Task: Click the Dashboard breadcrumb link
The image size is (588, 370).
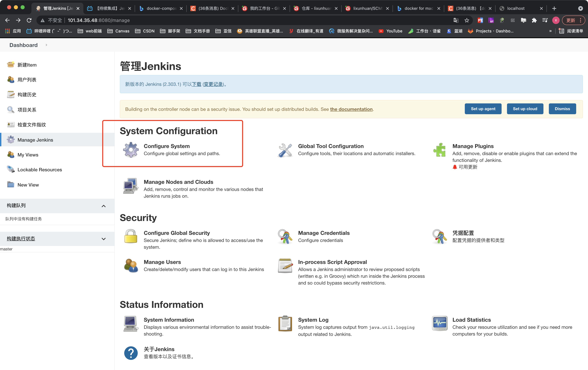Action: (23, 45)
